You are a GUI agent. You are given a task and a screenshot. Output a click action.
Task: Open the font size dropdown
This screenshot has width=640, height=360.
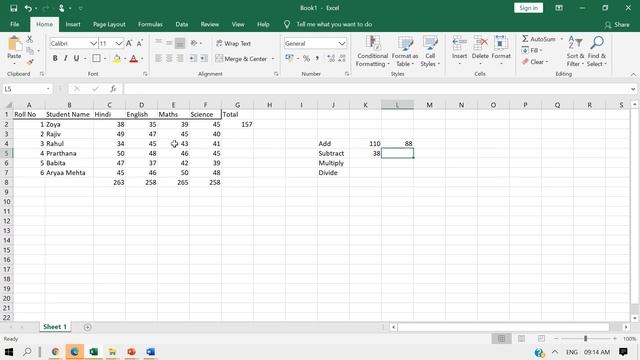(x=119, y=43)
